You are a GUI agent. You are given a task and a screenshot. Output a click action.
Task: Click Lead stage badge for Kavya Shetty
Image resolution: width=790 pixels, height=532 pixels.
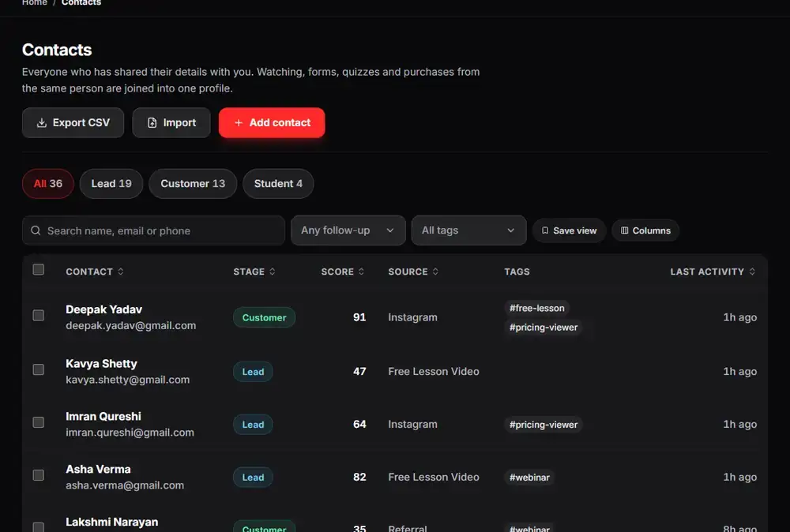coord(253,372)
